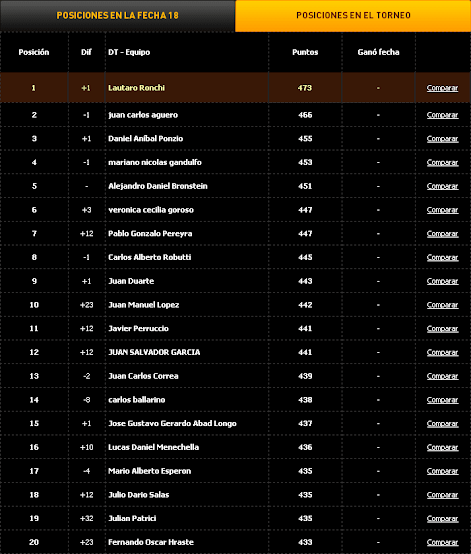Select Jose Gustavo Gerardo Abad Longo name
The height and width of the screenshot is (554, 471).
[x=172, y=424]
